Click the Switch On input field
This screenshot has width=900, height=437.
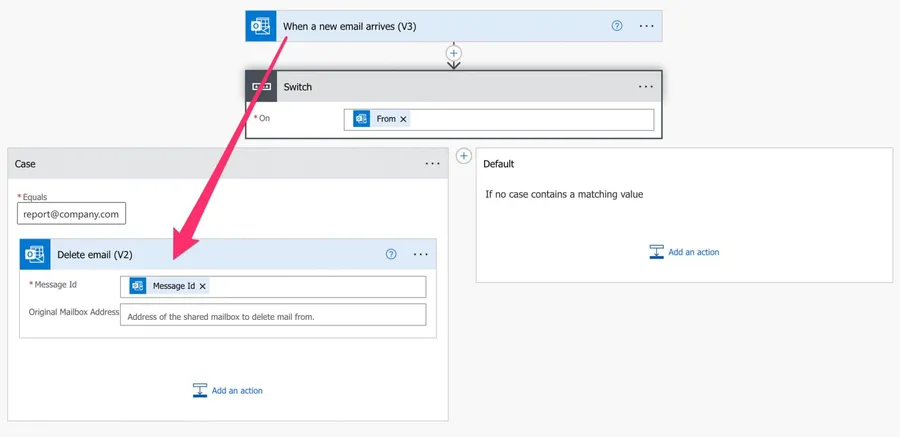click(530, 119)
